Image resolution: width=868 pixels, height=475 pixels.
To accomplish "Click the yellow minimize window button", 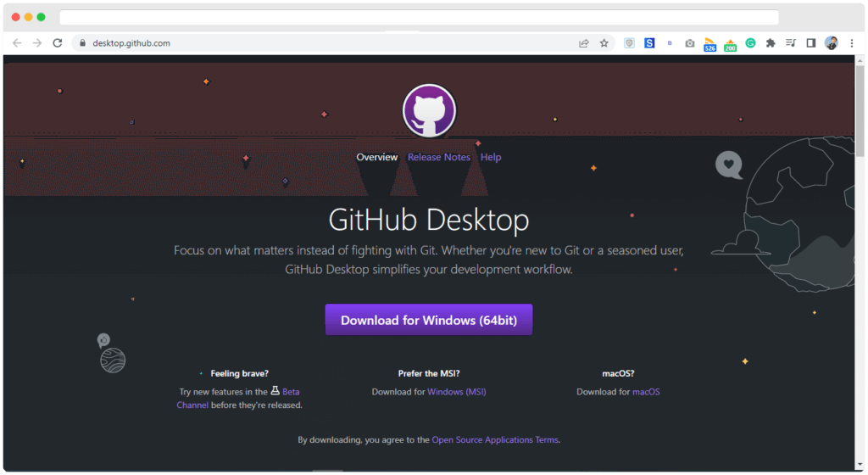I will click(28, 17).
